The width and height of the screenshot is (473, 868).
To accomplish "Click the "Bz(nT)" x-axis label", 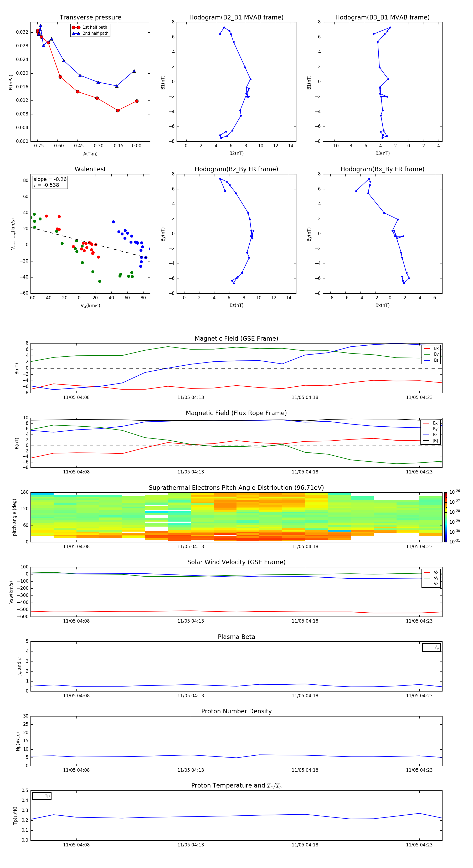I will 236,305.
